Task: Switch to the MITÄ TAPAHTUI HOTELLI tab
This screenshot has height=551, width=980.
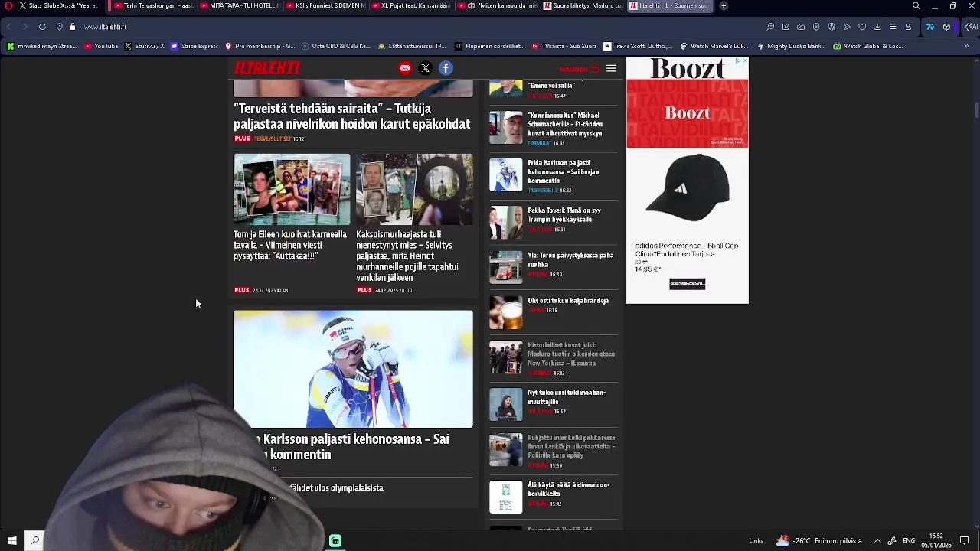Action: click(x=239, y=5)
